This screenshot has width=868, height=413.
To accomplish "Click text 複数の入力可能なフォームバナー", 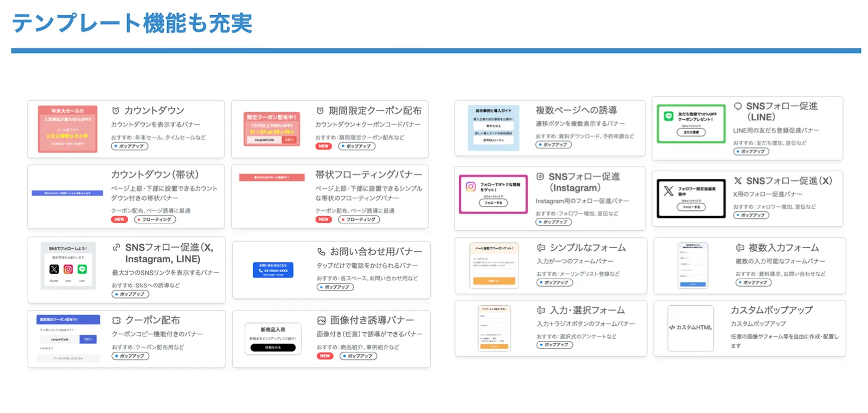I will click(780, 261).
